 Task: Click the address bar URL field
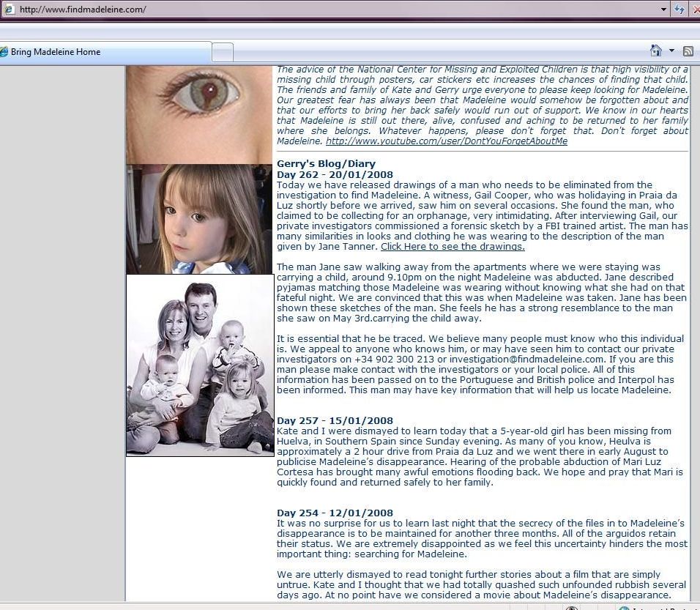coord(329,10)
